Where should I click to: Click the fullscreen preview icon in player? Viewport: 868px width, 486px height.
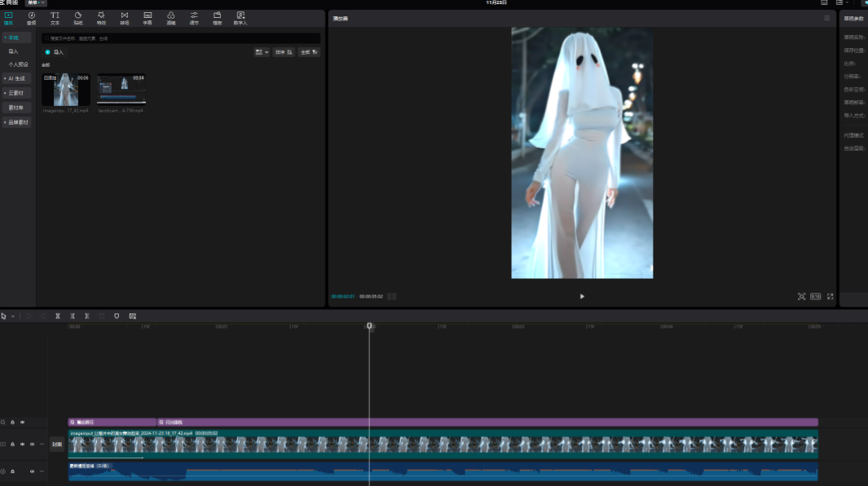pyautogui.click(x=831, y=297)
